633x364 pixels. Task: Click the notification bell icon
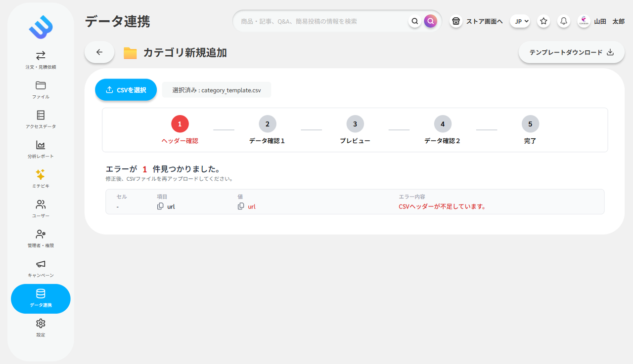pos(563,21)
